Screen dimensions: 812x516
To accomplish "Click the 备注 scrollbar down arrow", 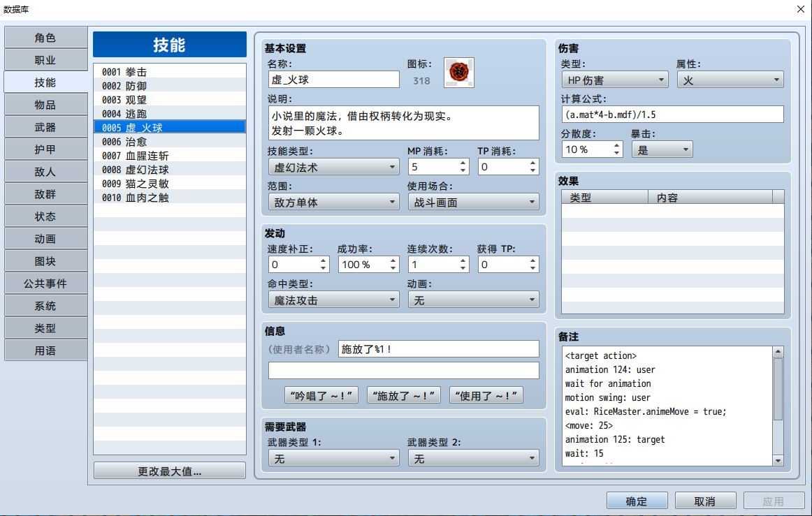I will [x=778, y=461].
